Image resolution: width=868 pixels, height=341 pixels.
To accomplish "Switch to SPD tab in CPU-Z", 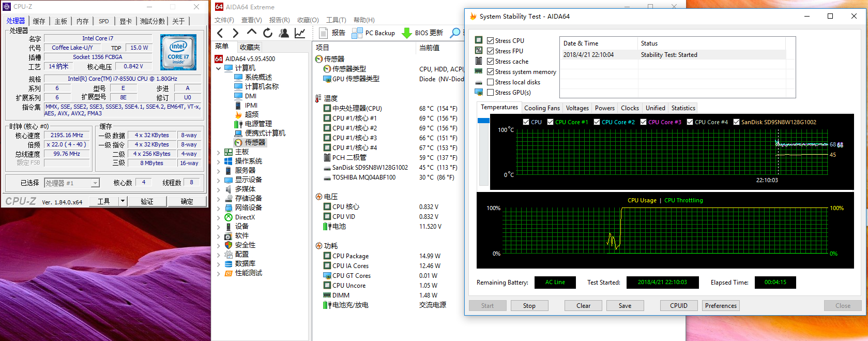I will (x=104, y=21).
